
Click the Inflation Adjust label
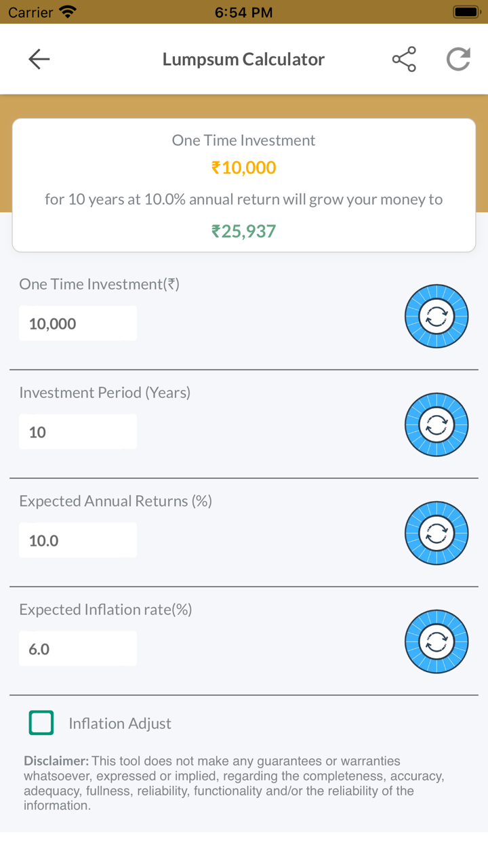click(x=120, y=724)
